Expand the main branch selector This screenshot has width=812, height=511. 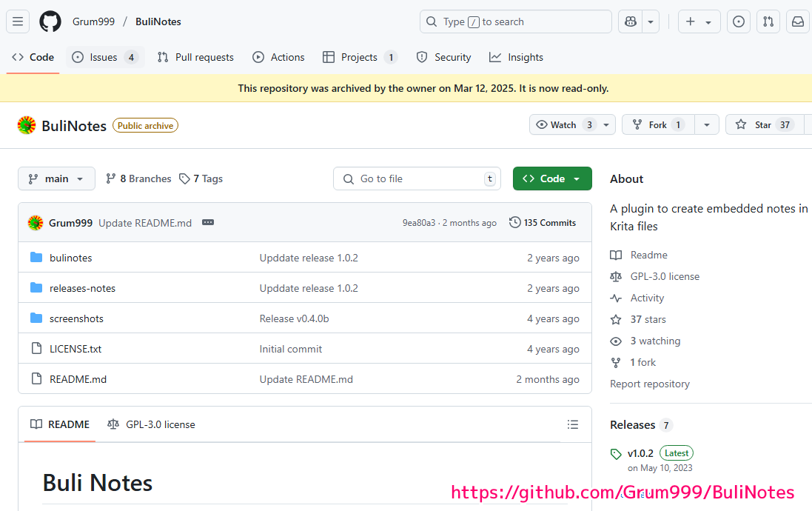coord(56,178)
